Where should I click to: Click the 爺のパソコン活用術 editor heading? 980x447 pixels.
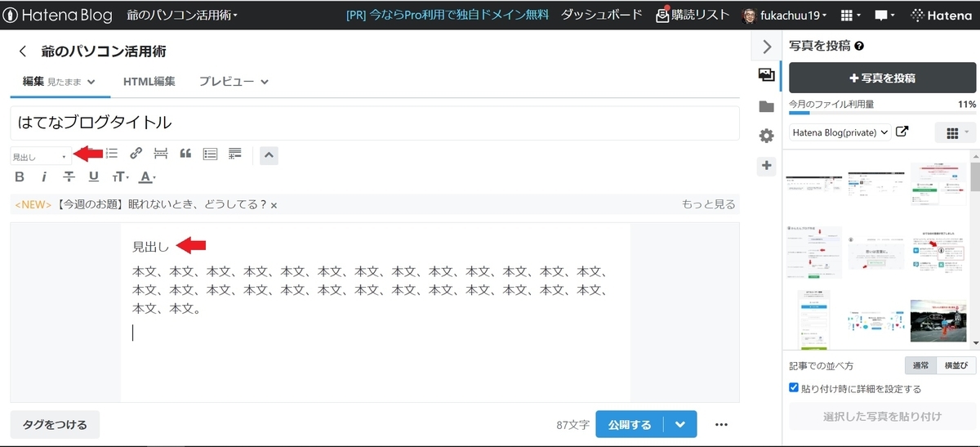point(104,51)
